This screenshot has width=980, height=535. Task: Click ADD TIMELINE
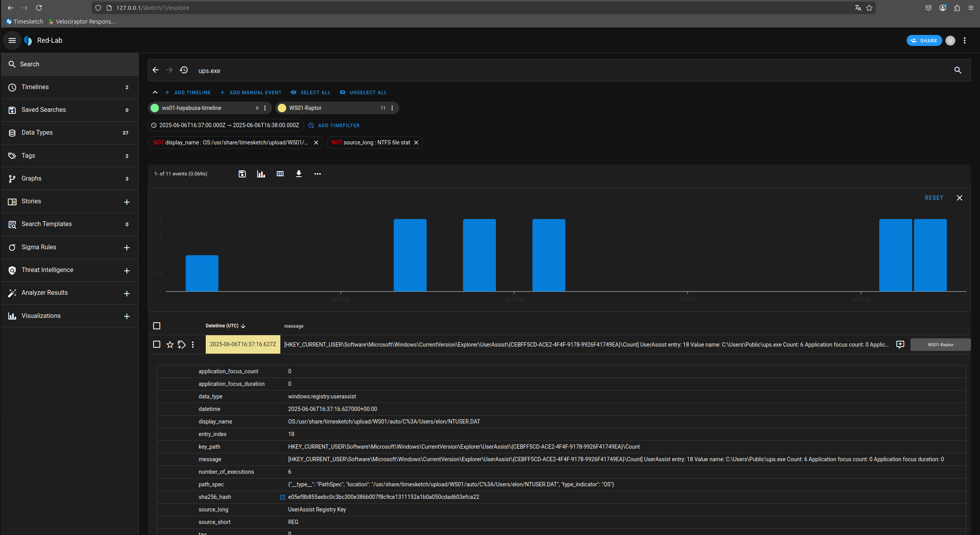188,93
